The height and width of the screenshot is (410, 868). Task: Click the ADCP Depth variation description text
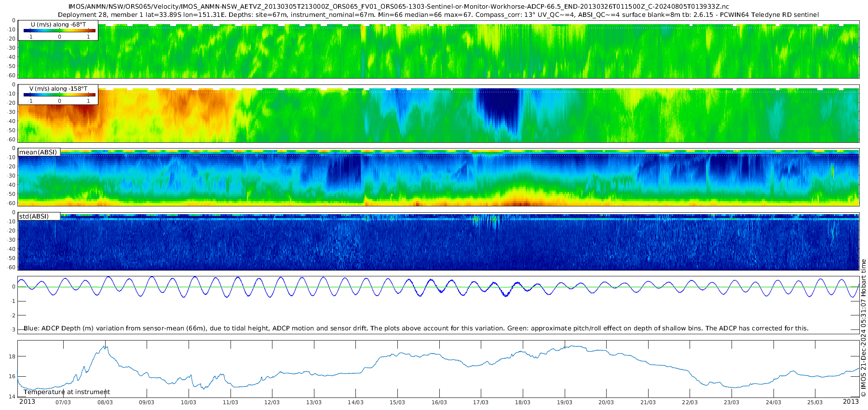416,328
